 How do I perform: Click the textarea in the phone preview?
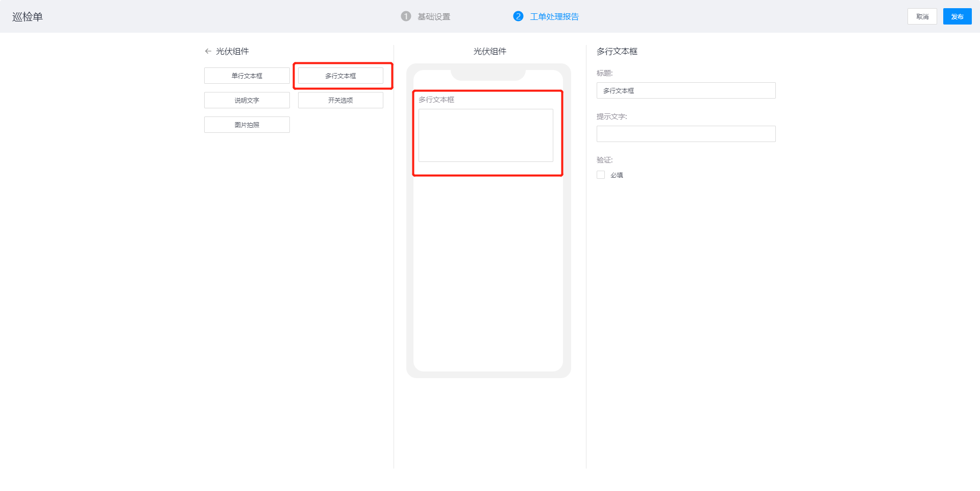pos(485,135)
